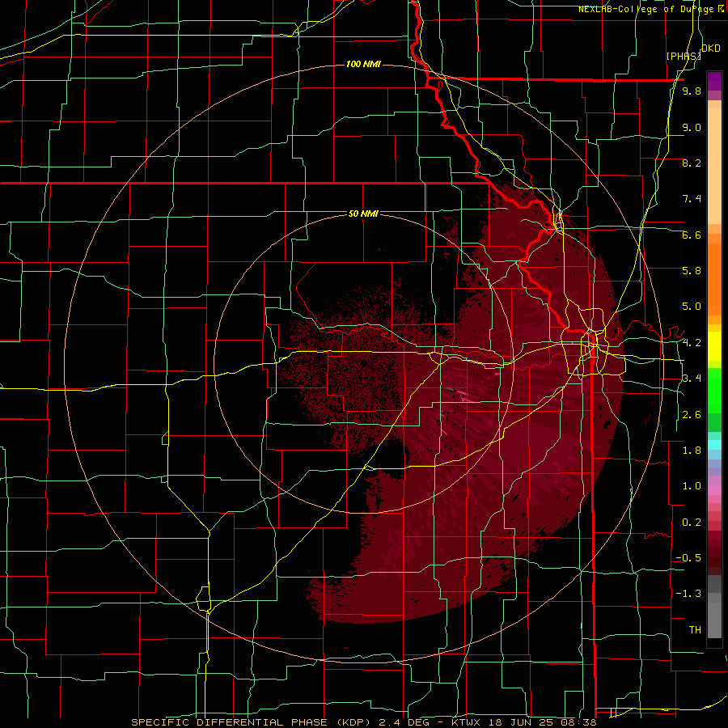Click the "100 NMI" range ring label
This screenshot has height=728, width=728.
click(x=363, y=64)
